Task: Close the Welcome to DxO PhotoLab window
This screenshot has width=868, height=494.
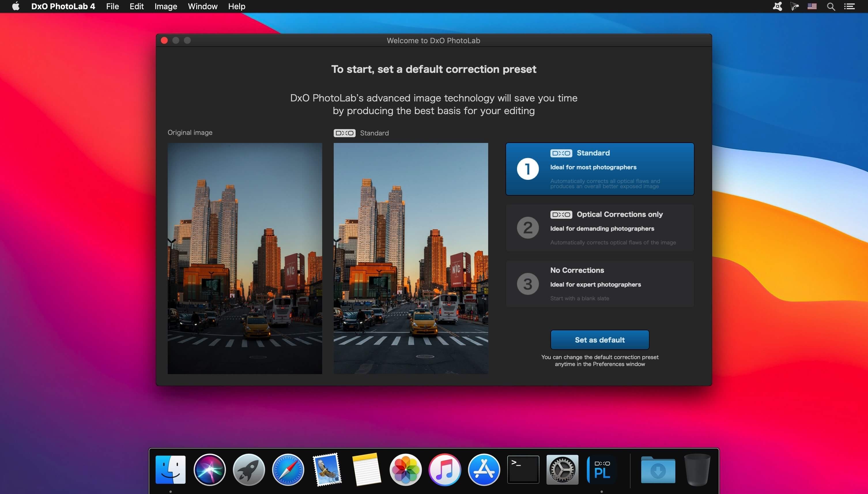Action: coord(164,40)
